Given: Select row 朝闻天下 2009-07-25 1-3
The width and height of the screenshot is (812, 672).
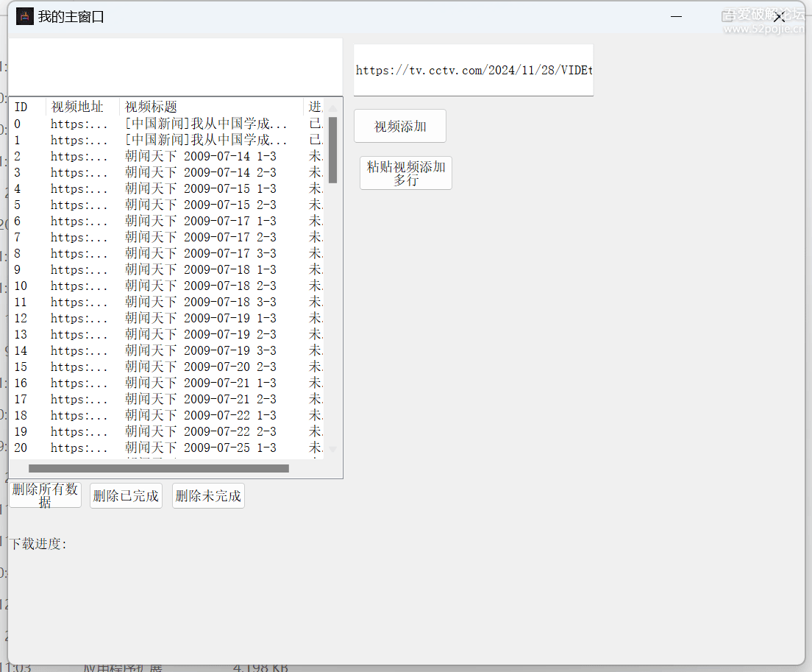Looking at the screenshot, I should tap(200, 448).
